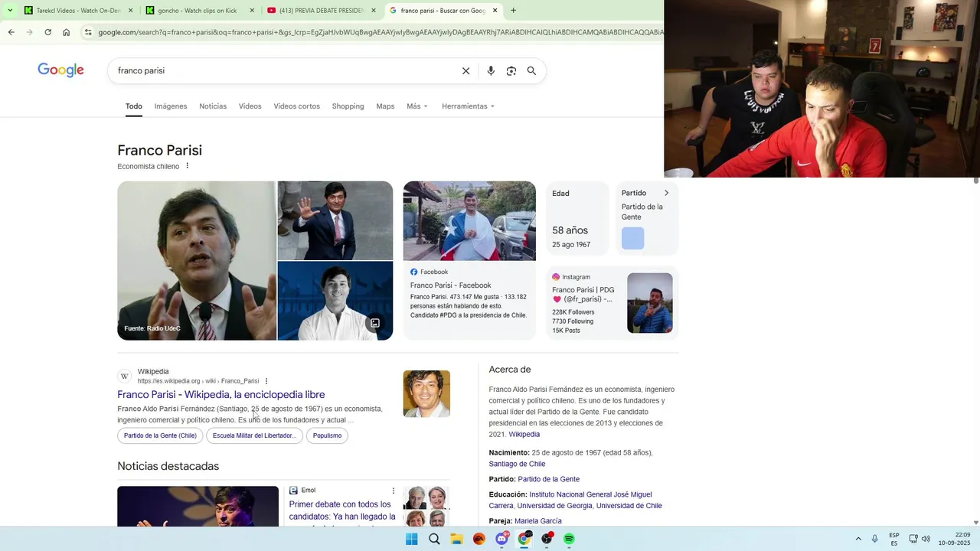Close the franco parisi Google tab
This screenshot has height=551, width=980.
point(495,11)
